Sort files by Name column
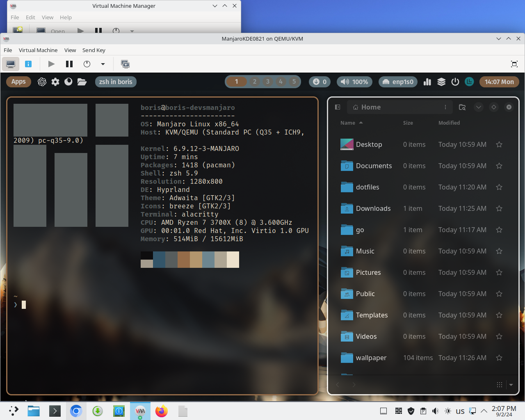The height and width of the screenshot is (420, 525). [x=352, y=123]
